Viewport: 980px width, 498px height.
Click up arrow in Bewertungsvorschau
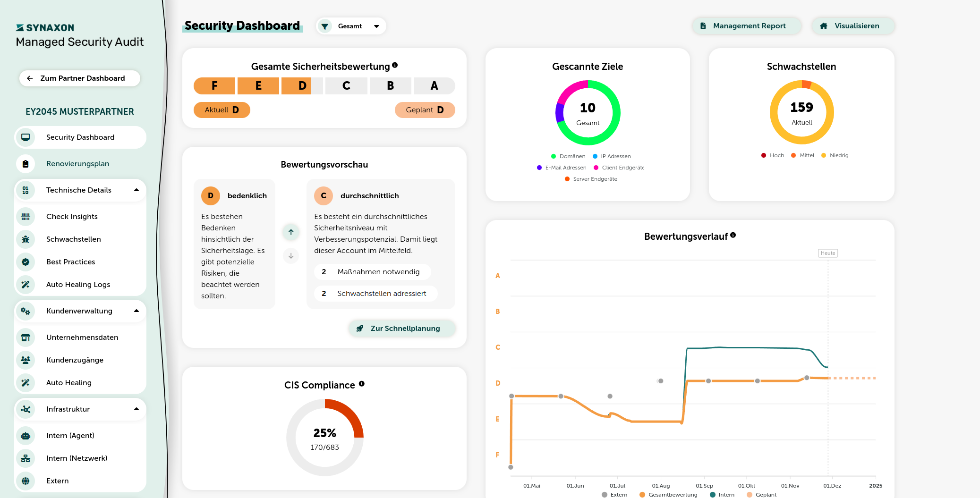pos(291,232)
